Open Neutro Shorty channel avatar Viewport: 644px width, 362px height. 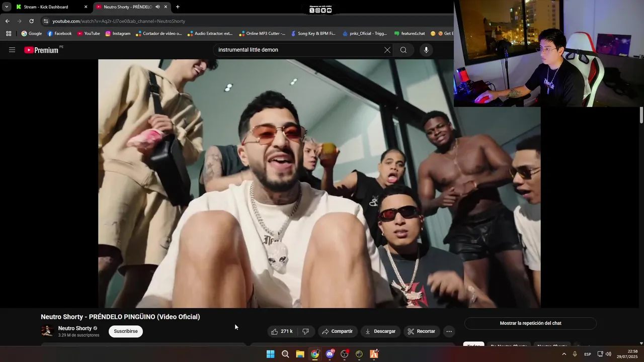point(47,331)
